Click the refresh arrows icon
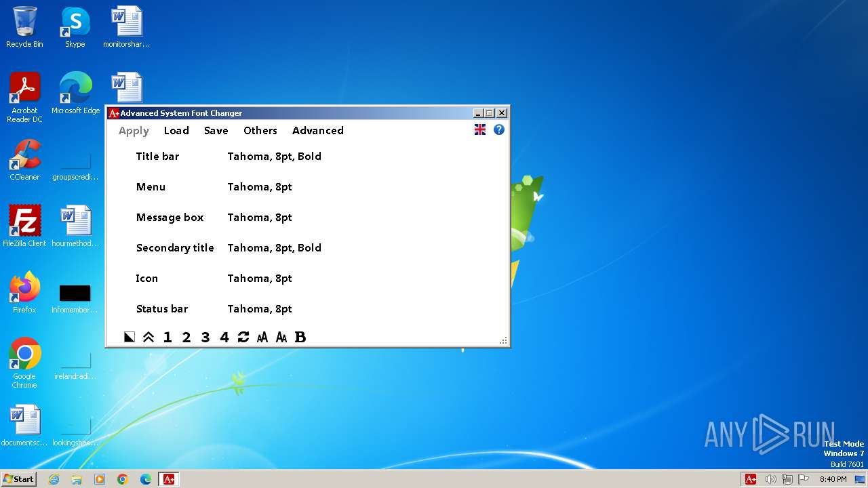The width and height of the screenshot is (868, 488). (x=243, y=337)
